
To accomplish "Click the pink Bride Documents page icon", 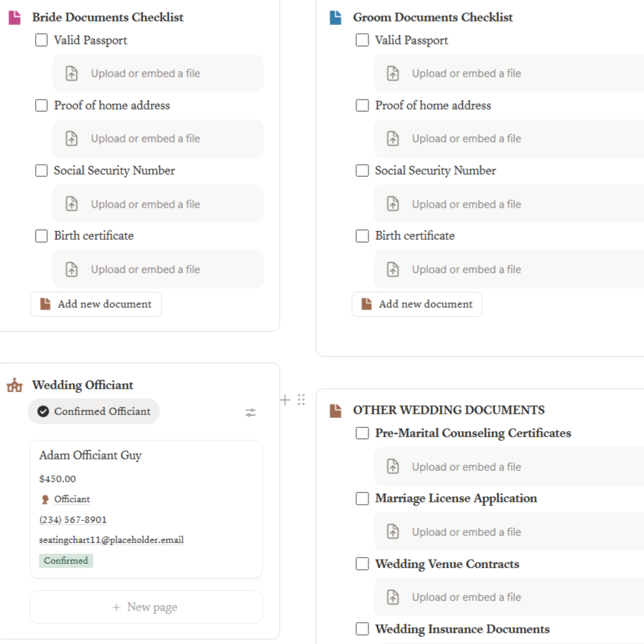I will [x=14, y=18].
